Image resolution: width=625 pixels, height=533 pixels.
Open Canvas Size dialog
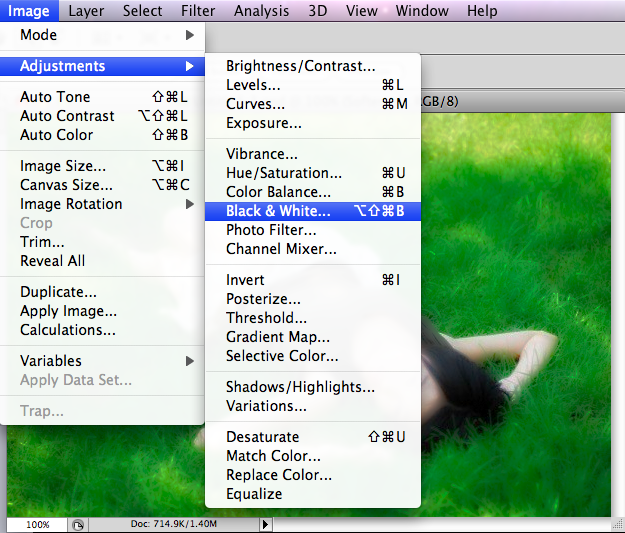(x=102, y=185)
